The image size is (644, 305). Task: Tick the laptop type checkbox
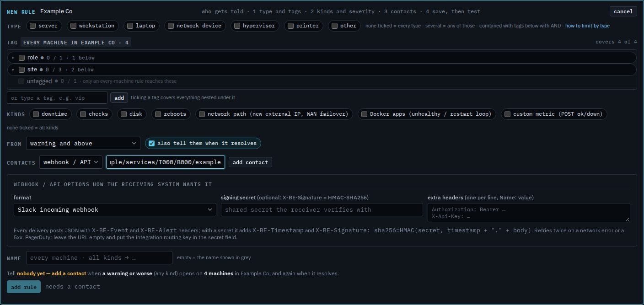click(x=130, y=26)
